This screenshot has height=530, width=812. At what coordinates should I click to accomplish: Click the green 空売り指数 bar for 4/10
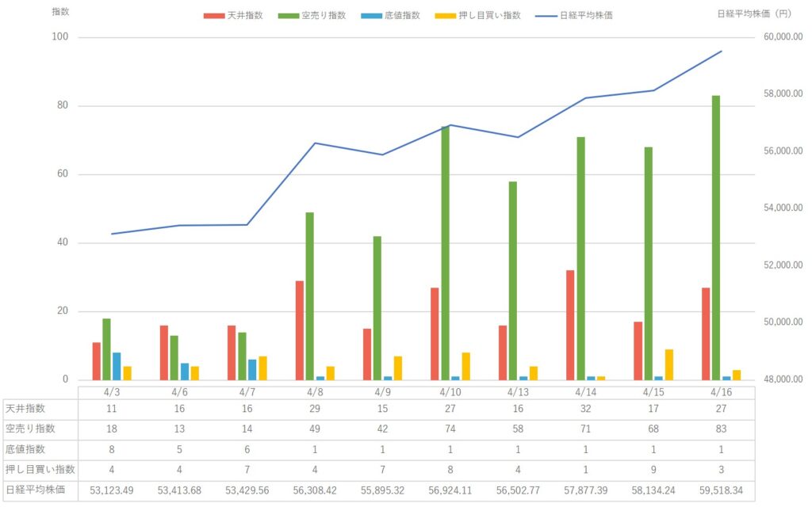click(445, 253)
